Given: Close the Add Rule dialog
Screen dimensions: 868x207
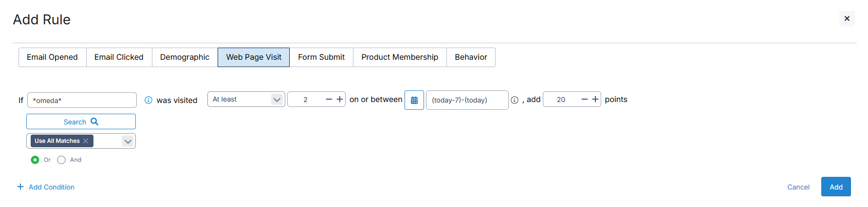Looking at the screenshot, I should pyautogui.click(x=847, y=18).
